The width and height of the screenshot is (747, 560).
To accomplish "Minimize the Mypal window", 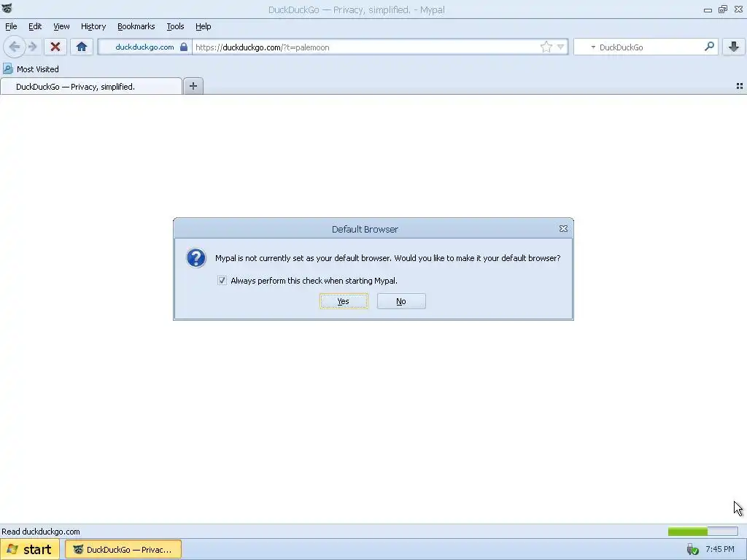I will [708, 9].
